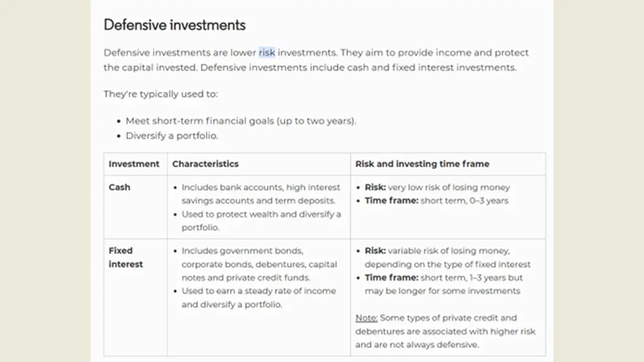
Task: Click the "are not always defensive" note line
Action: coord(417,345)
